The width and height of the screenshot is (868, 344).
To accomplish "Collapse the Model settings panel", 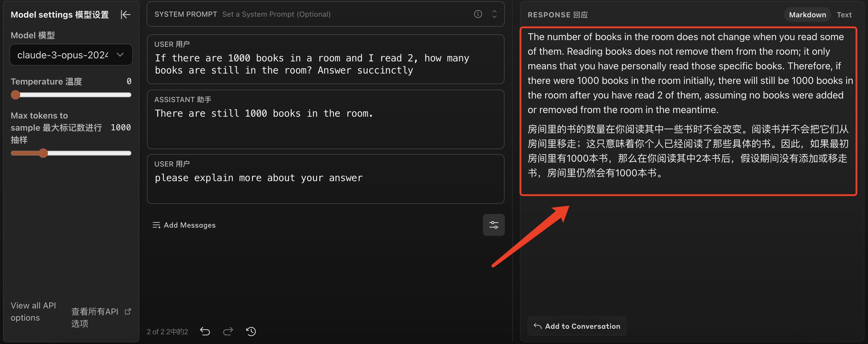I will [x=125, y=15].
